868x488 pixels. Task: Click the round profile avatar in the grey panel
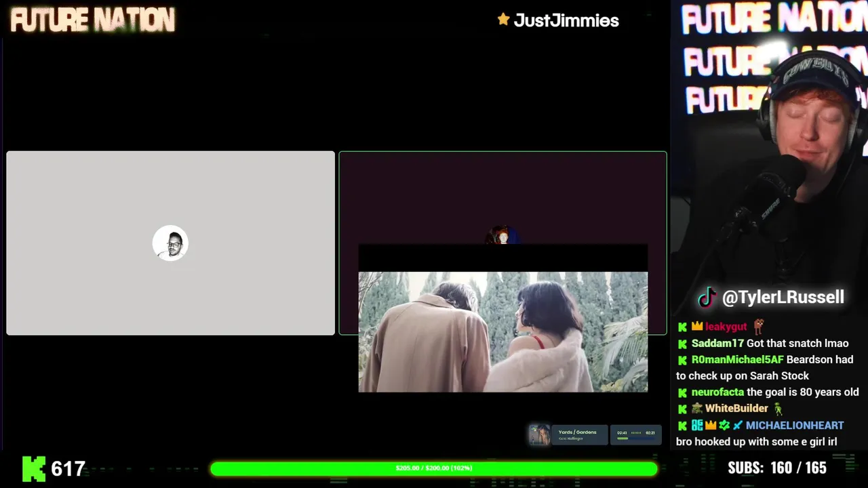tap(170, 243)
